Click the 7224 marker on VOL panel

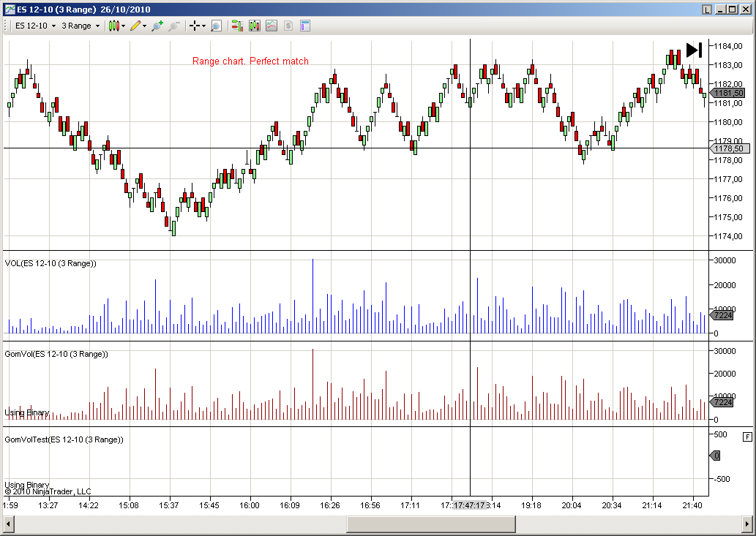722,315
